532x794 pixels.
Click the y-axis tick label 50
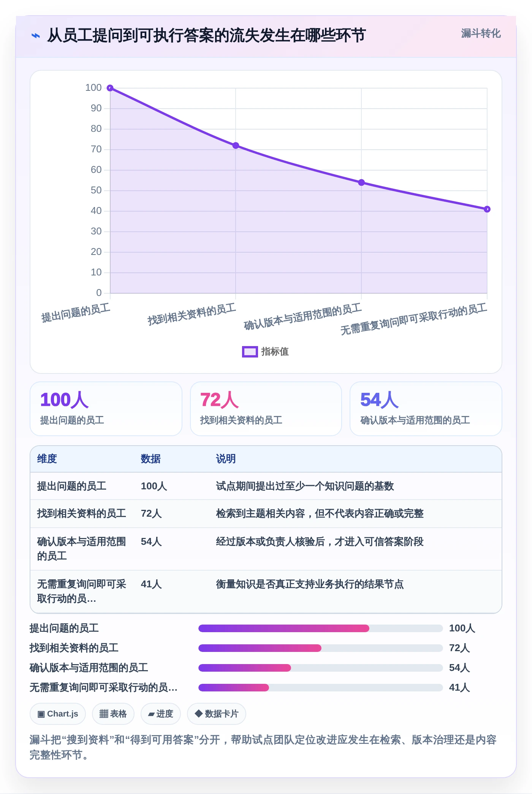click(x=96, y=190)
